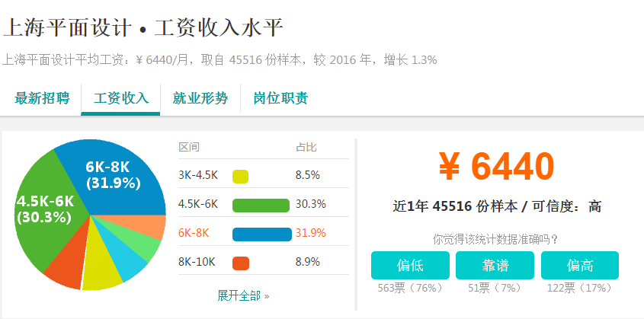Select the light orange pie slice
Screen dimensions: 644x319
pyautogui.click(x=148, y=225)
